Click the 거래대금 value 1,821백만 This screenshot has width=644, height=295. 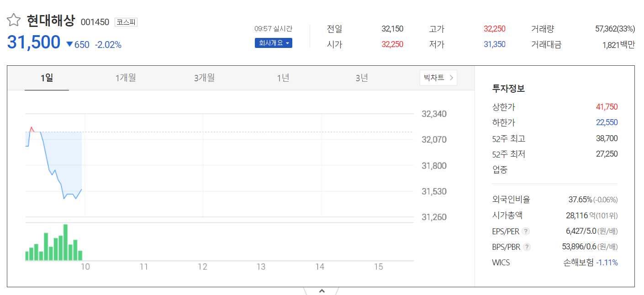(619, 45)
